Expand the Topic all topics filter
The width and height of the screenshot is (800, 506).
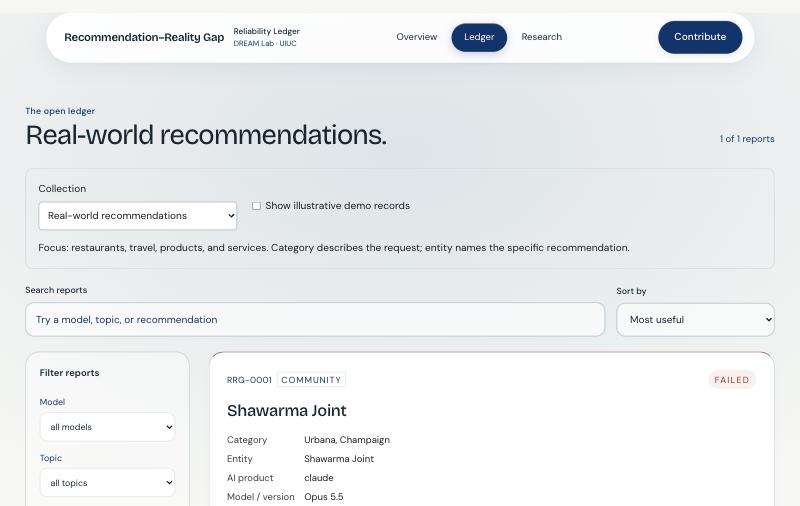tap(107, 483)
